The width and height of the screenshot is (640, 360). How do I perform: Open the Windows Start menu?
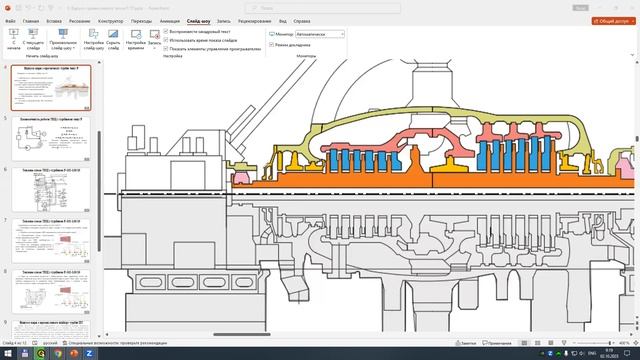[8, 353]
